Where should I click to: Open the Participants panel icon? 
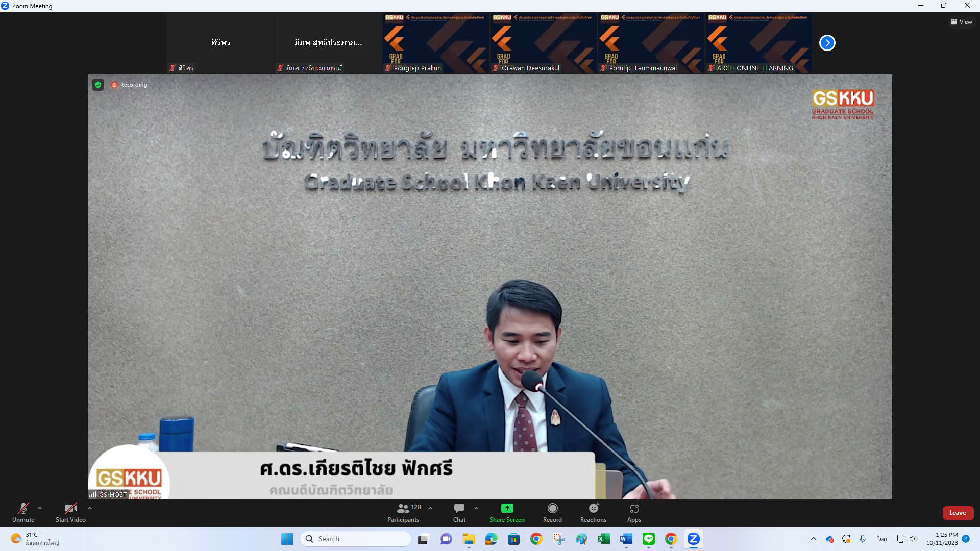(x=403, y=509)
